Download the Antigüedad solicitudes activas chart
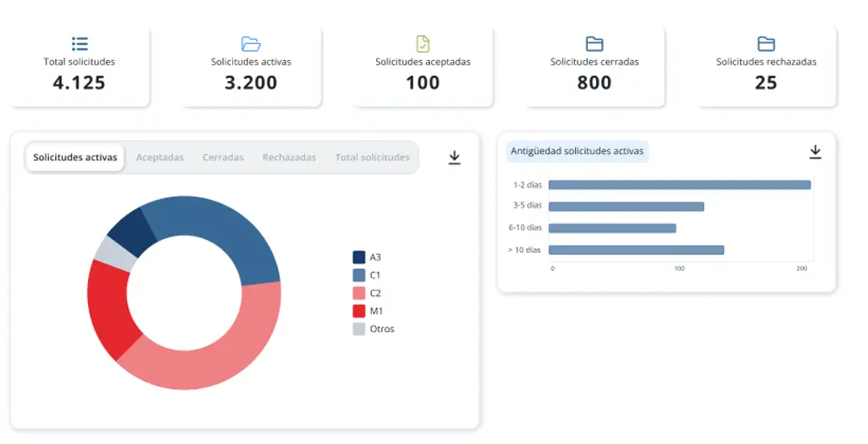The image size is (868, 444). 815,152
